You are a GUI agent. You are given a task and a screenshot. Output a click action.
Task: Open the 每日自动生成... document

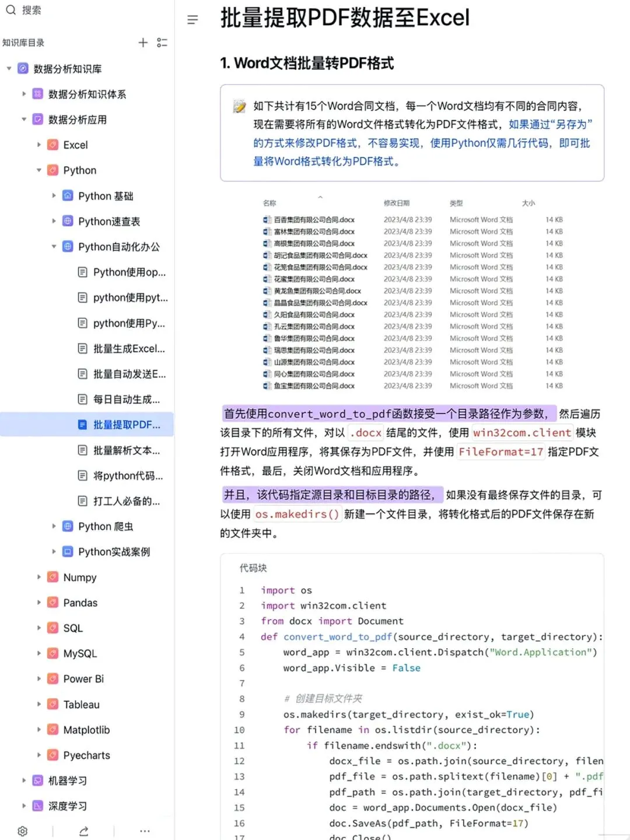127,400
